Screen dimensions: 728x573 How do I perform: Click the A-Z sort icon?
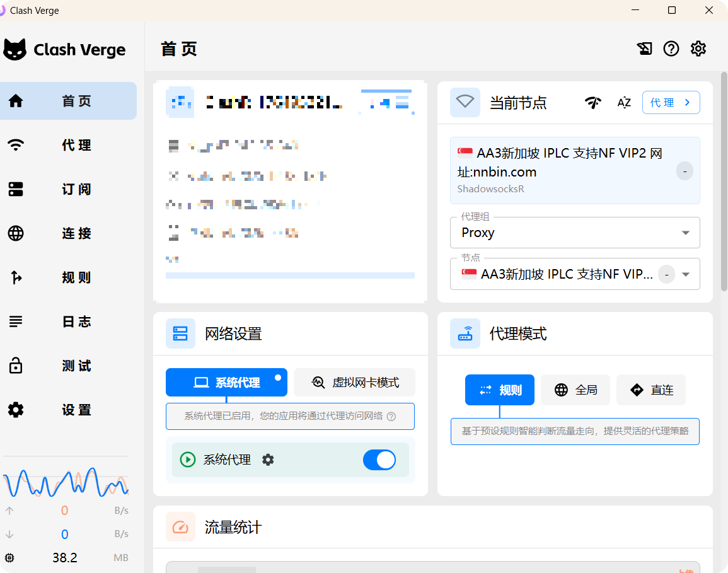point(624,103)
